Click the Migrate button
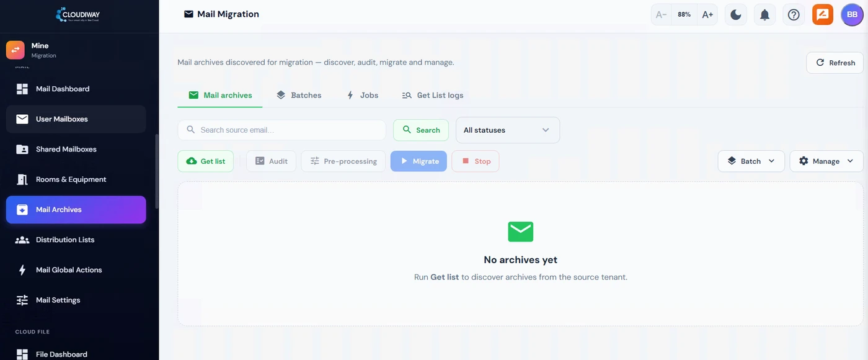The width and height of the screenshot is (868, 360). (x=418, y=161)
